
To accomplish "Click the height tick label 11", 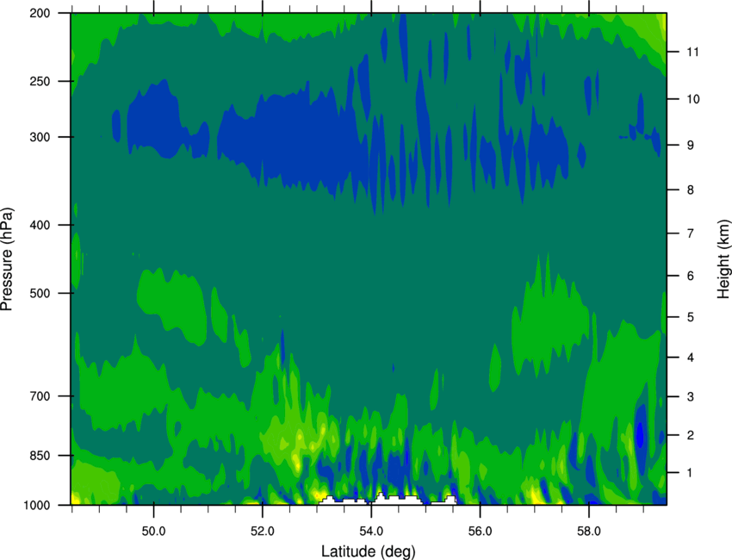I will [x=693, y=52].
